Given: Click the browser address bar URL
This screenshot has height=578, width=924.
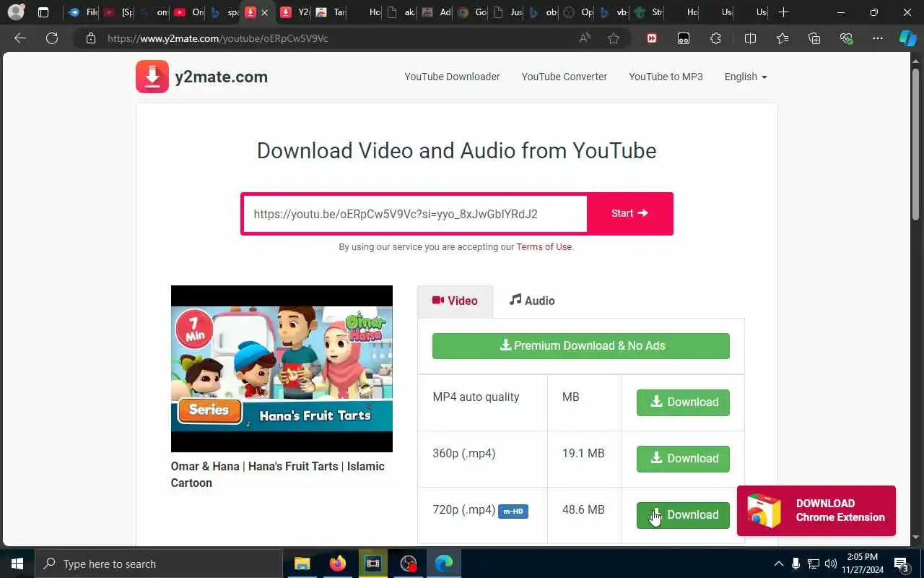Looking at the screenshot, I should 217,38.
